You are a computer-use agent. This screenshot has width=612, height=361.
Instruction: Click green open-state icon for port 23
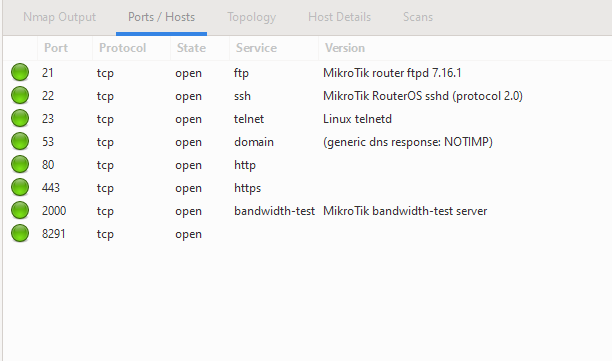pyautogui.click(x=20, y=119)
